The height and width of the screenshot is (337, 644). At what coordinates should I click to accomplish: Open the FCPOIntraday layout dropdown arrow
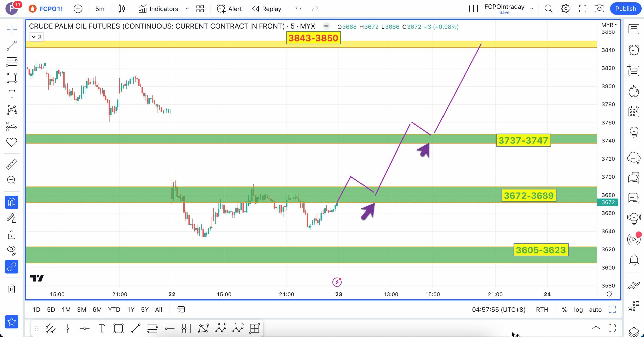(532, 9)
